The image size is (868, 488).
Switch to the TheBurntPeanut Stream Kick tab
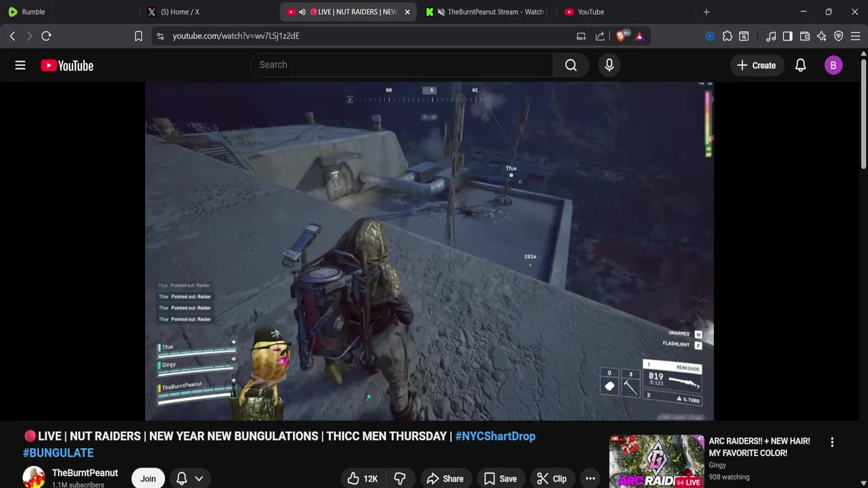pos(486,12)
